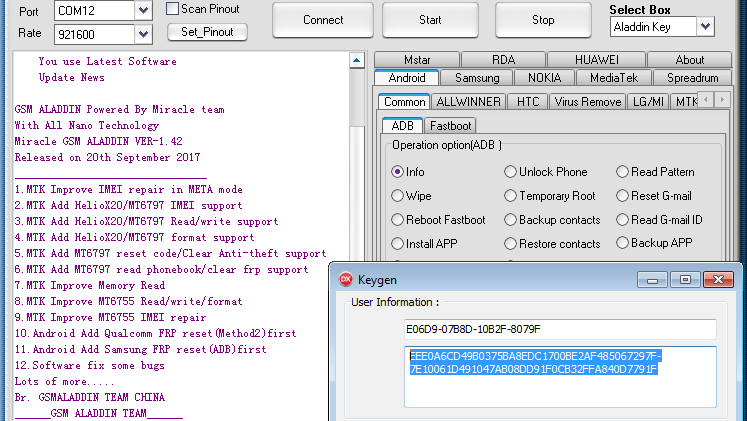Click the log scrollbar up arrow
The width and height of the screenshot is (747, 421).
point(356,60)
